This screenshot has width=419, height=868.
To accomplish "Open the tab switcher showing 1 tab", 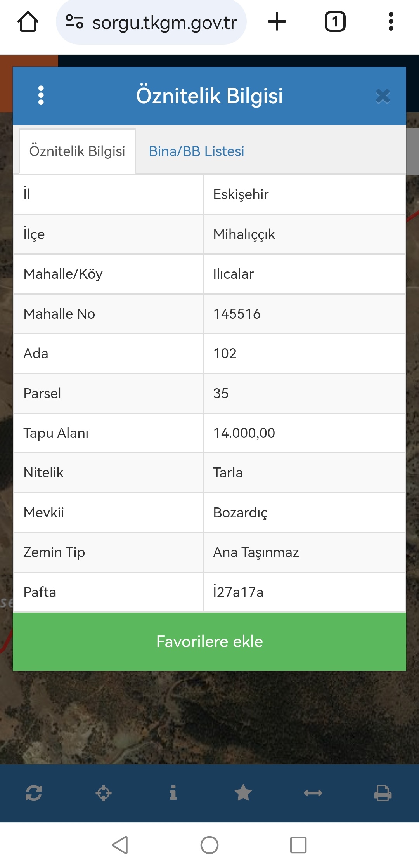I will click(x=335, y=22).
